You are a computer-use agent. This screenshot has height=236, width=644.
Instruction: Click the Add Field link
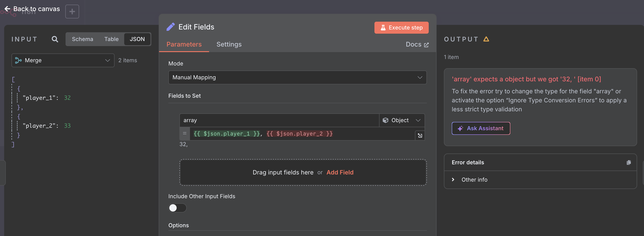pos(340,172)
